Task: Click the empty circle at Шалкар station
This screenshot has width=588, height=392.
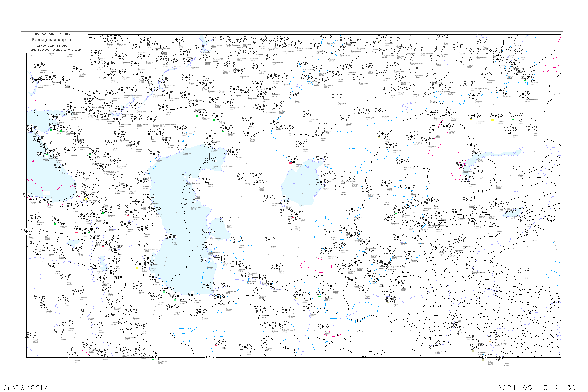Action: point(300,143)
